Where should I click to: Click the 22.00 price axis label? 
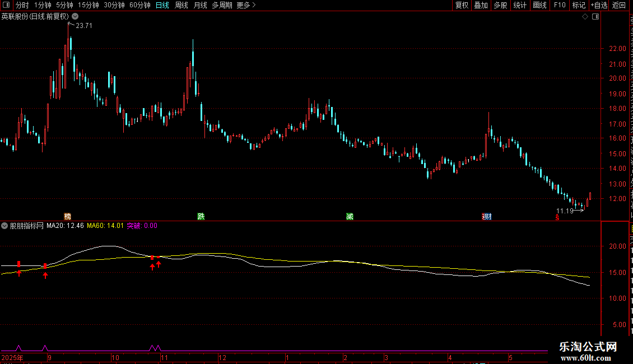618,49
